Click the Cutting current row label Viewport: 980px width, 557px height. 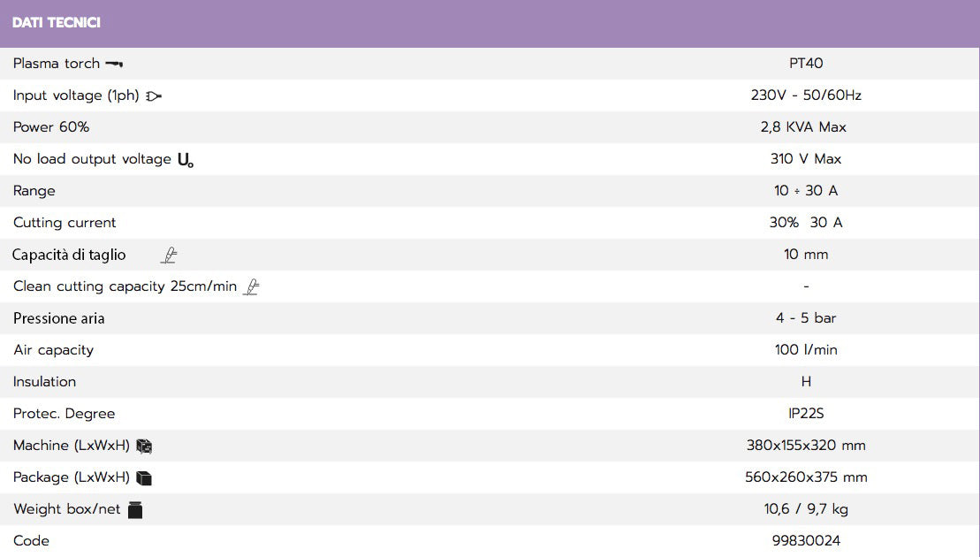pos(65,223)
